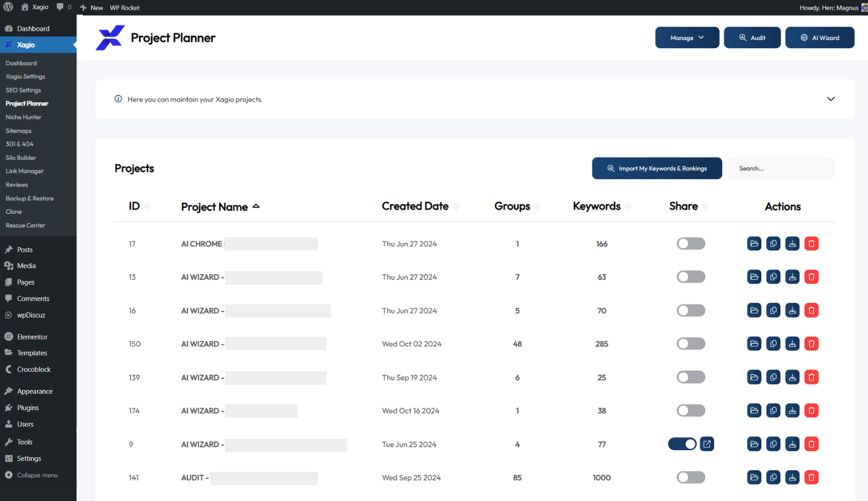This screenshot has width=868, height=501.
Task: Disable sharing for project ID 9
Action: (x=682, y=444)
